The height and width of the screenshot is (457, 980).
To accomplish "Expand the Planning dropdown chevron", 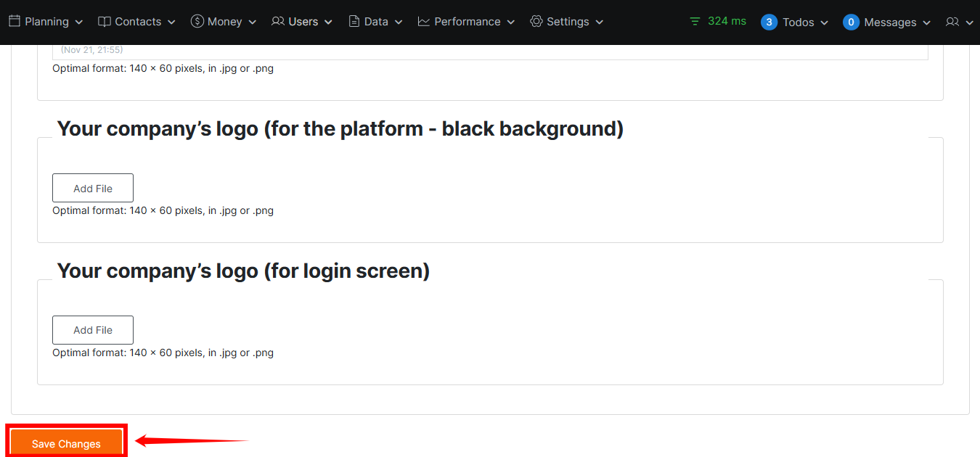I will 79,22.
